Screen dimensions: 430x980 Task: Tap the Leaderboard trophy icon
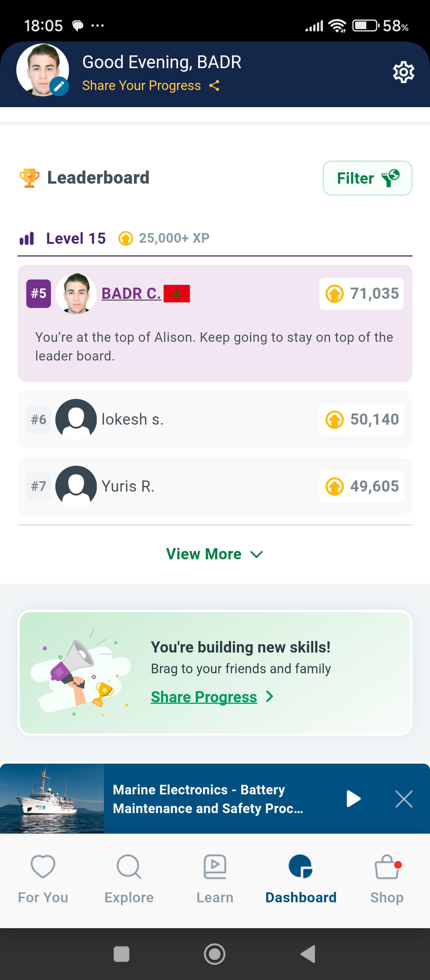29,178
